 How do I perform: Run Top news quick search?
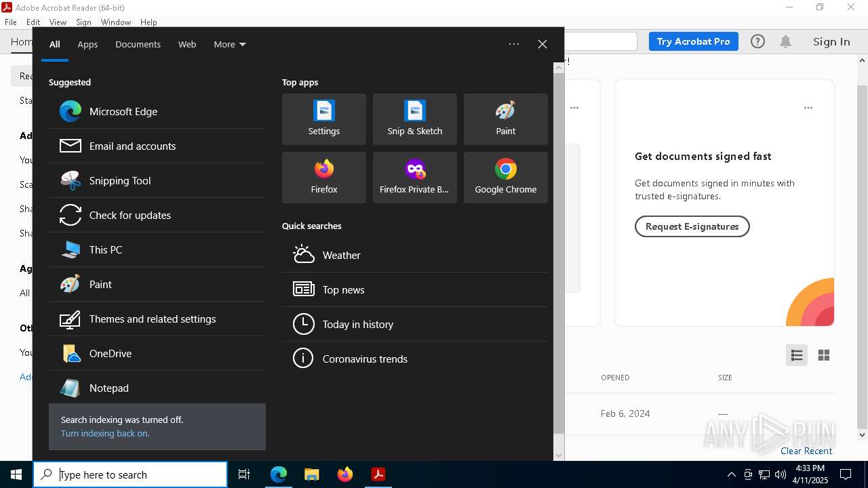[x=415, y=289]
